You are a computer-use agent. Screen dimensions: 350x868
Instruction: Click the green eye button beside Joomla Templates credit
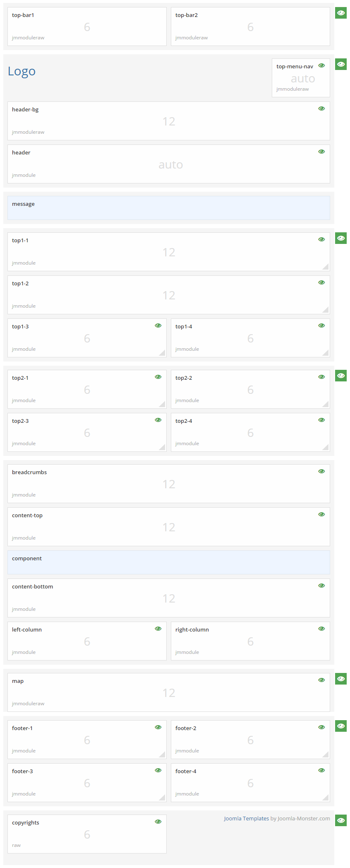[341, 820]
